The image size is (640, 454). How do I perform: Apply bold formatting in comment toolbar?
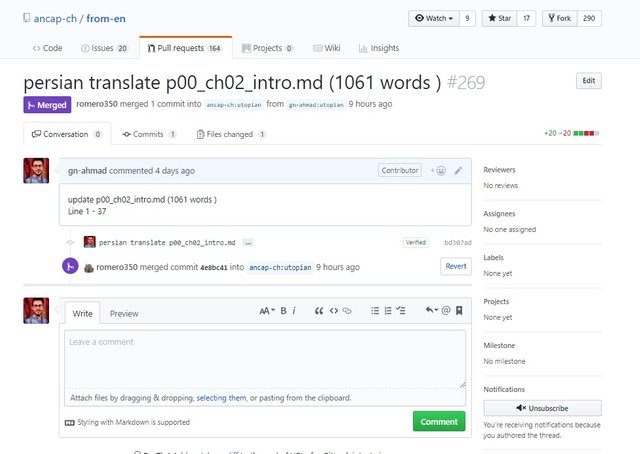tap(283, 312)
